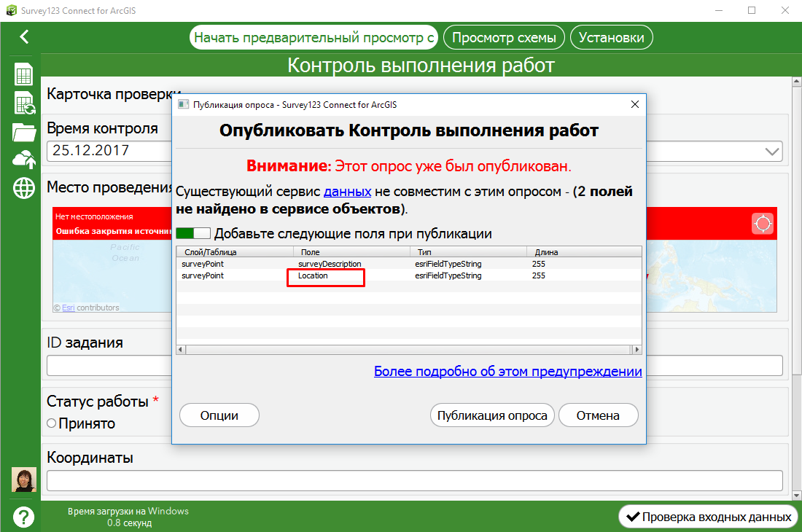This screenshot has height=532, width=802.
Task: Select the Принято radio button
Action: coord(51,423)
